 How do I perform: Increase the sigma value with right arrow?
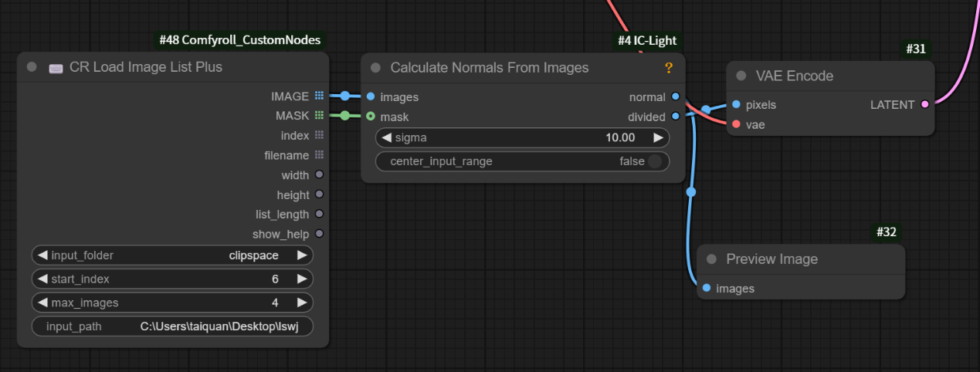(658, 138)
